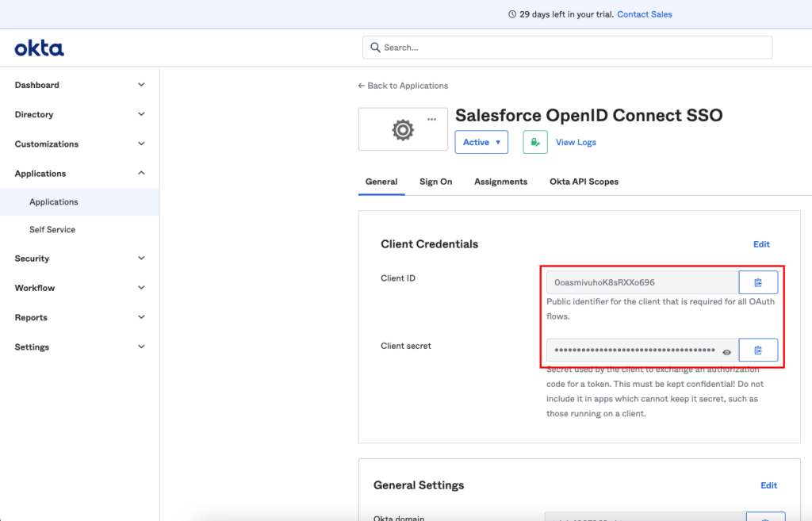Click in the Search input field
The image size is (812, 521).
pyautogui.click(x=567, y=48)
